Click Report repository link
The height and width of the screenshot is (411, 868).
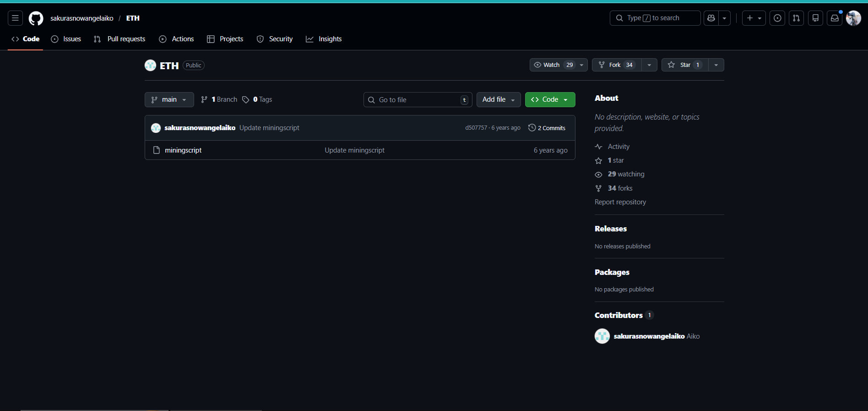(620, 202)
